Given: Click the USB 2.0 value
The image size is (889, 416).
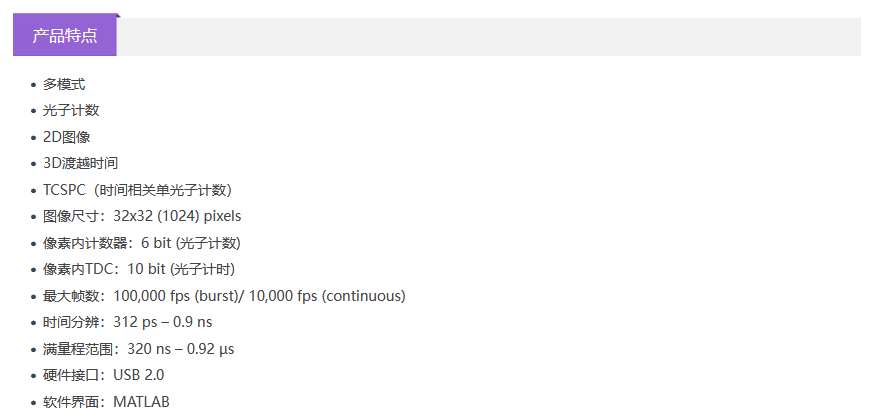Looking at the screenshot, I should (139, 375).
